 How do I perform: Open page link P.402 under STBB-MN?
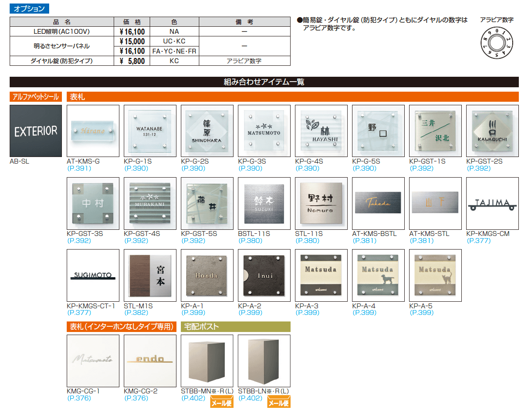194,398
